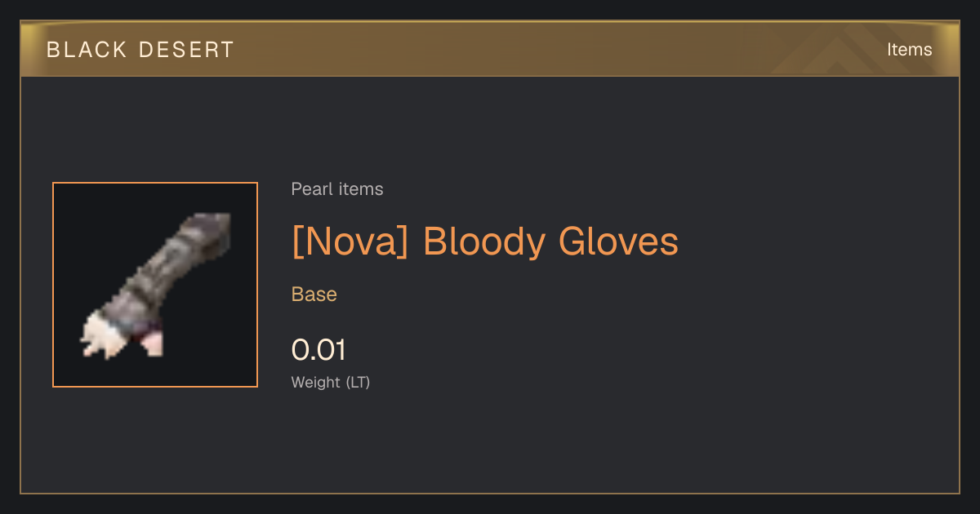This screenshot has height=514, width=980.
Task: Select the Pearl items category label
Action: pyautogui.click(x=337, y=189)
